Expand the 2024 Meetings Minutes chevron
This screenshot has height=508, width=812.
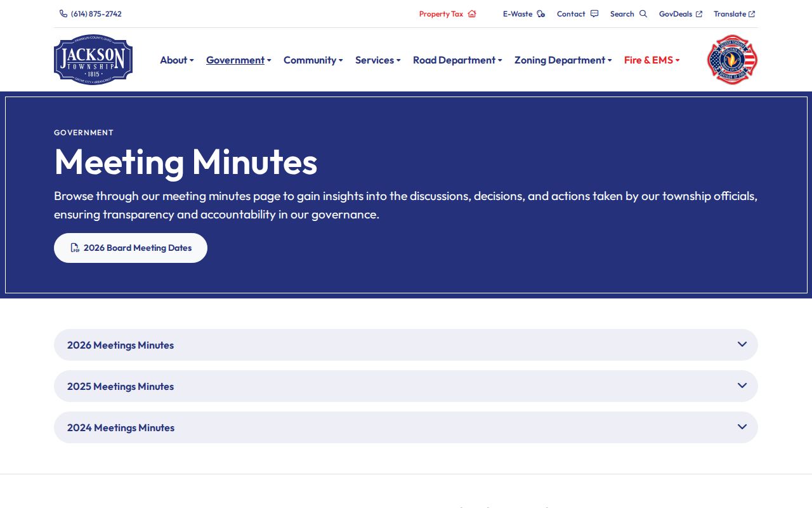[742, 427]
